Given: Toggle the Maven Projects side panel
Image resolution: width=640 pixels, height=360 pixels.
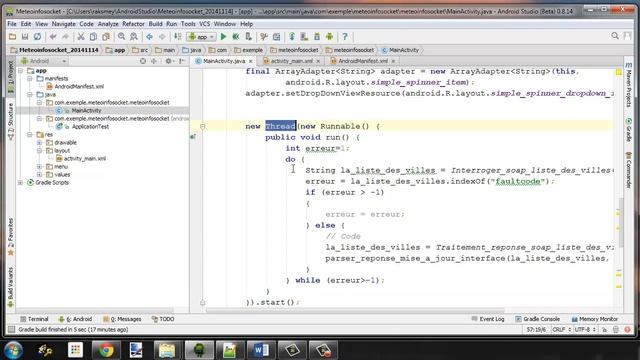Looking at the screenshot, I should click(629, 85).
